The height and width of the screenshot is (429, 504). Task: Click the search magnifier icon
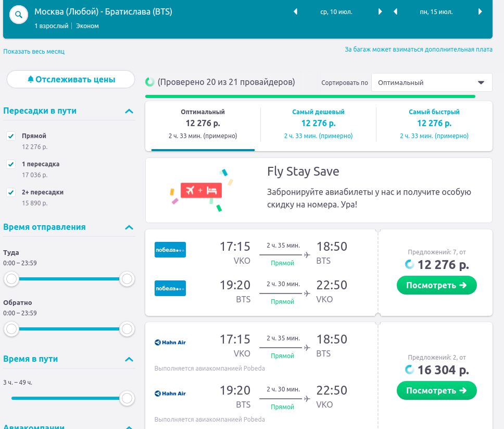(x=19, y=15)
